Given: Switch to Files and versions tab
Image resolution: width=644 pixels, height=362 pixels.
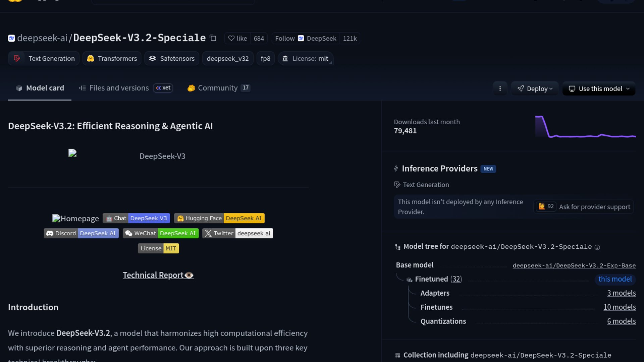Looking at the screenshot, I should pos(119,88).
